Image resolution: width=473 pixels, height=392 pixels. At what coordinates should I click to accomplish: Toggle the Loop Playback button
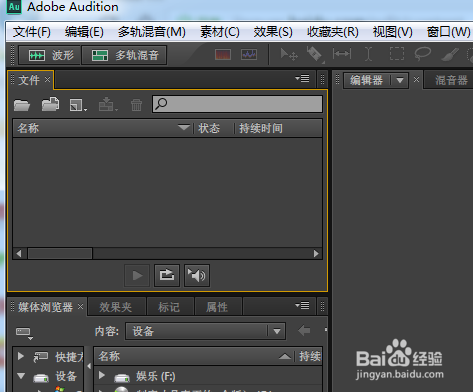point(167,276)
